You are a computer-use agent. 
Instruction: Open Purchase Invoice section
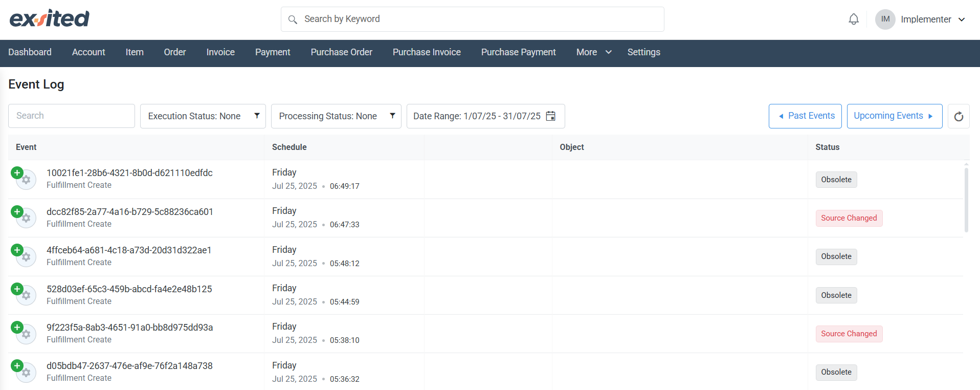click(427, 52)
